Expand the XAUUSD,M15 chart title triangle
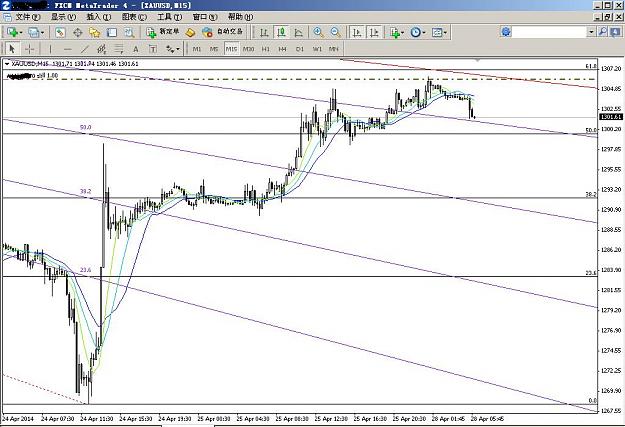 click(7, 63)
